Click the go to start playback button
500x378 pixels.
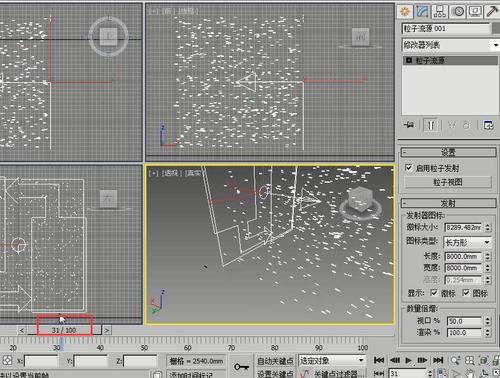point(379,360)
